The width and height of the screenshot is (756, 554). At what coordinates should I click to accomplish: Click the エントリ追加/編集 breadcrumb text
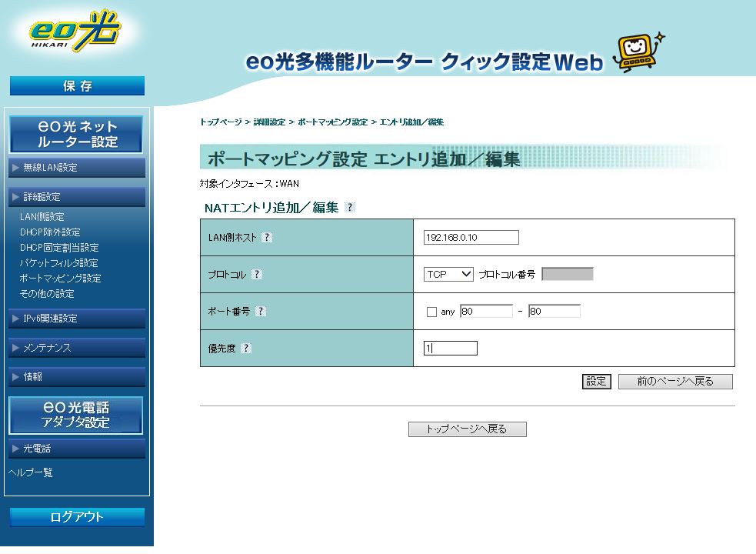tap(411, 122)
